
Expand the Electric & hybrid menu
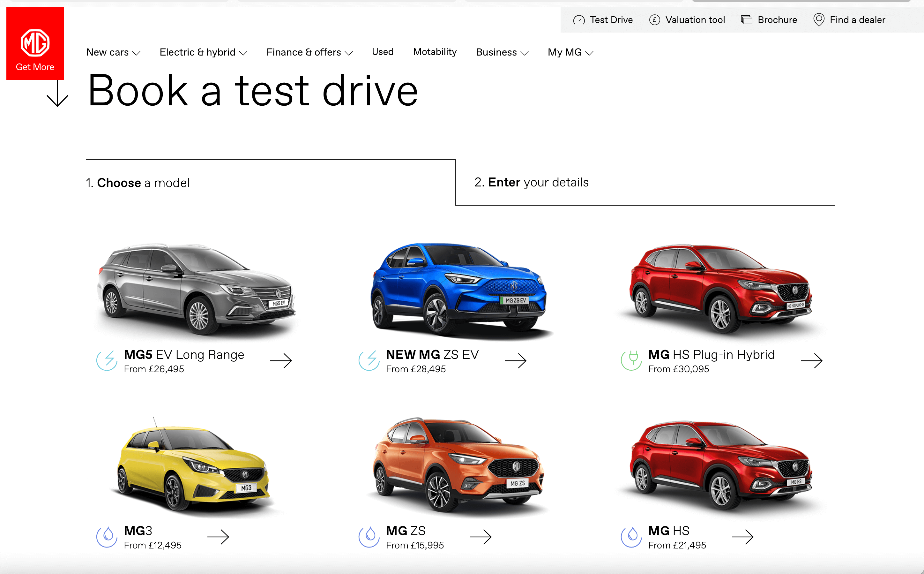tap(203, 52)
